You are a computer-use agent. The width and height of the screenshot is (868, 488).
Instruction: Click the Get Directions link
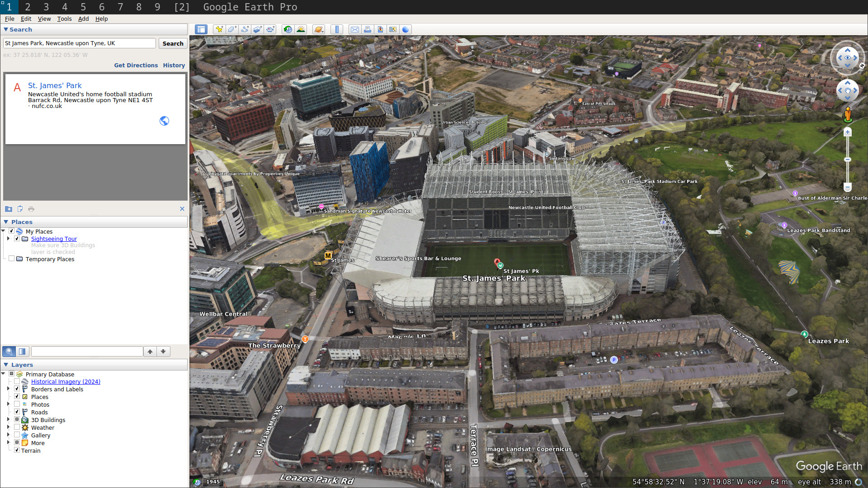[136, 65]
